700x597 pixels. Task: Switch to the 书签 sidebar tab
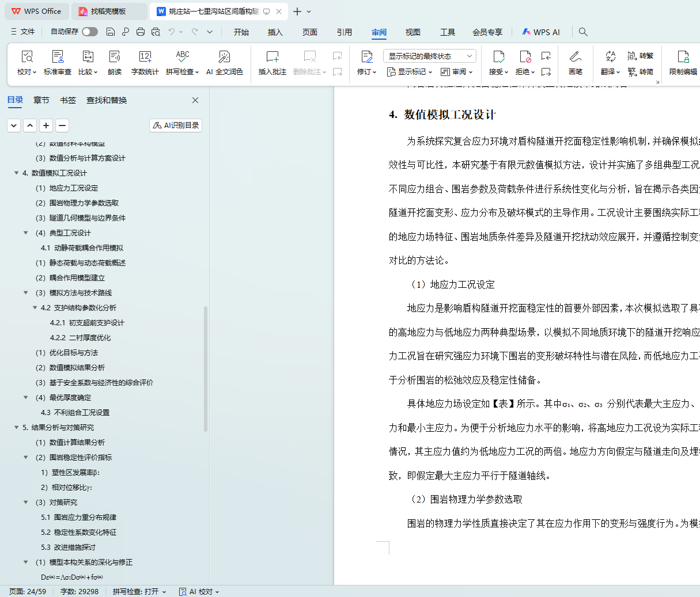click(68, 100)
